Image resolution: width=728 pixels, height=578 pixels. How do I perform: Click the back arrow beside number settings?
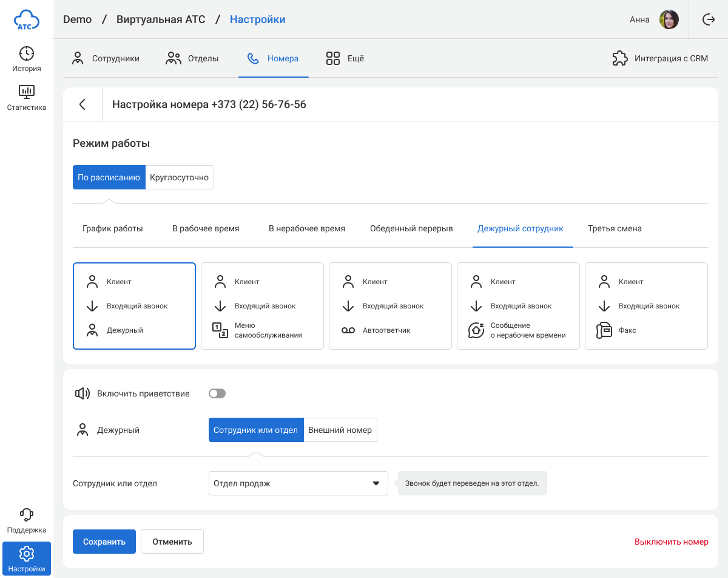83,104
